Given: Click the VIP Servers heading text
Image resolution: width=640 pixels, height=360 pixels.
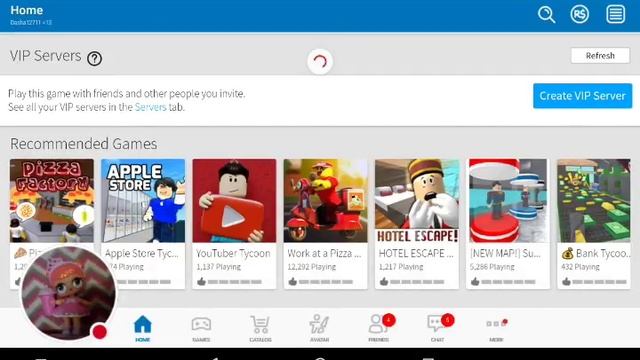Looking at the screenshot, I should [46, 56].
